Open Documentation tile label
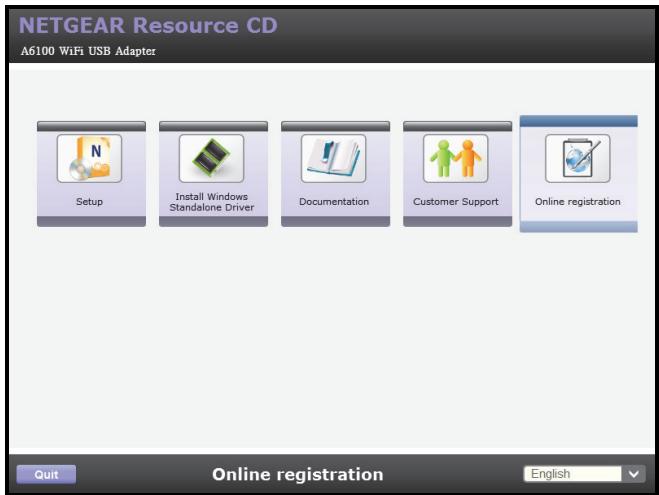Screen dimensions: 659x495 [334, 202]
